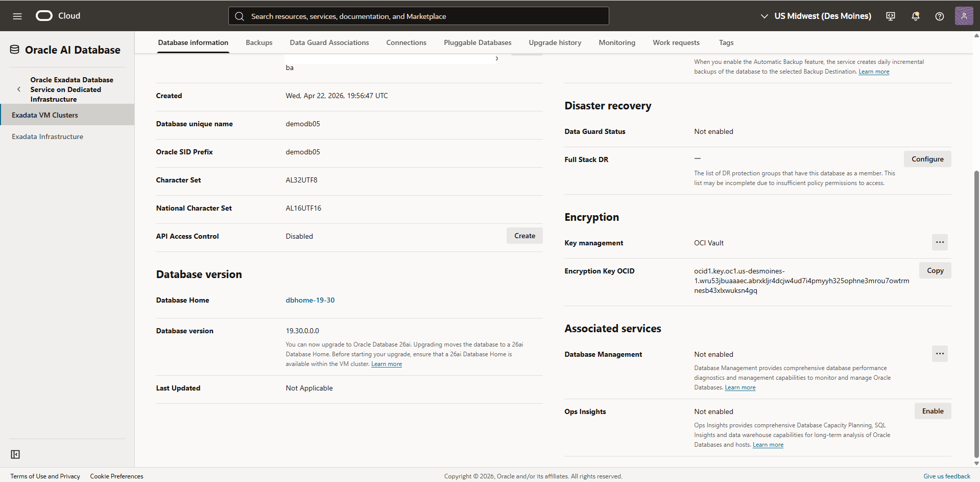Open the hamburger navigation menu
Screen dimensions: 980x482
point(17,16)
